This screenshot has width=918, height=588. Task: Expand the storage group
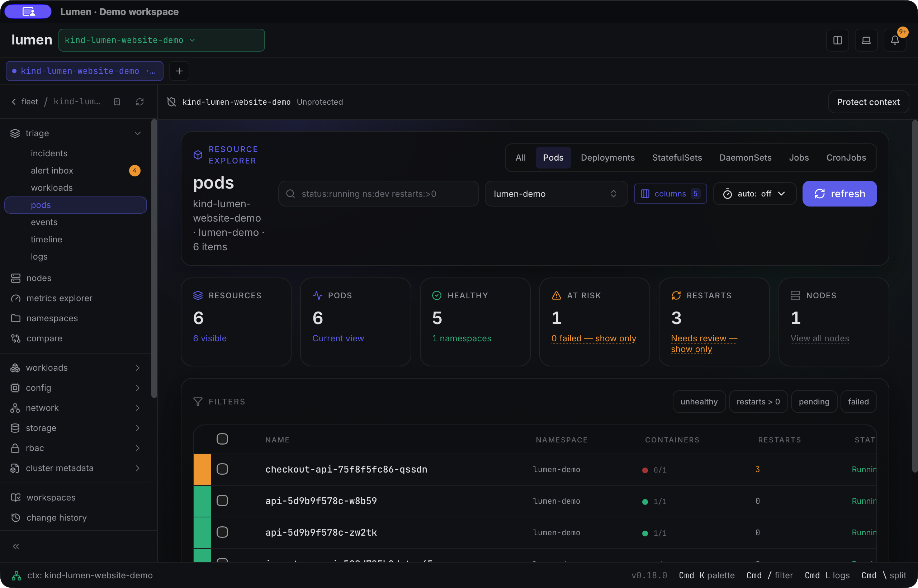coord(76,428)
